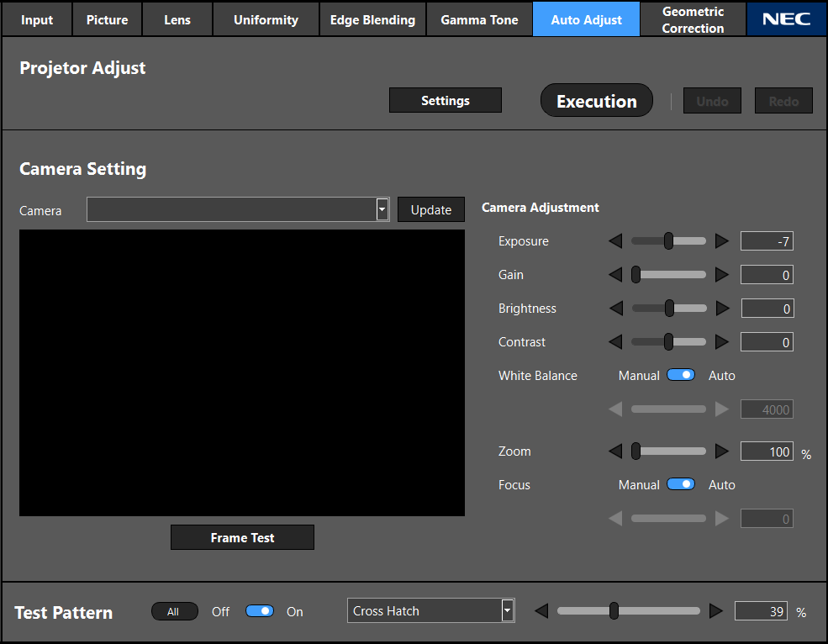The image size is (828, 644).
Task: Switch to the Edge Blending tab
Action: point(372,19)
